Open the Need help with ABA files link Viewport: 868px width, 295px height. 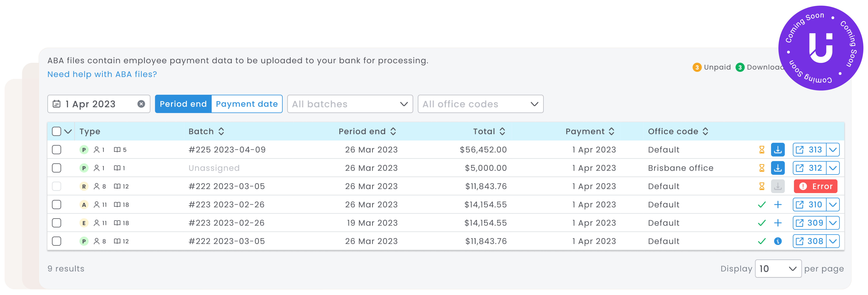102,74
